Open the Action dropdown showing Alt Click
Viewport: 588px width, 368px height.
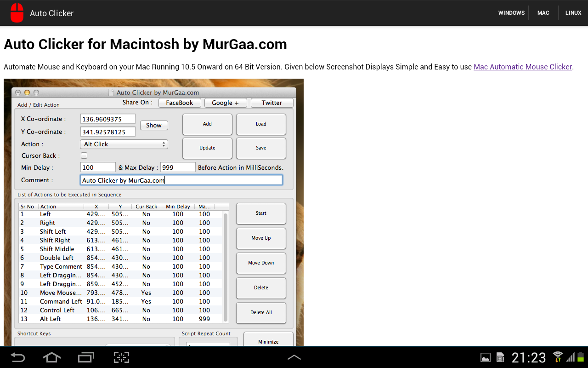tap(124, 144)
